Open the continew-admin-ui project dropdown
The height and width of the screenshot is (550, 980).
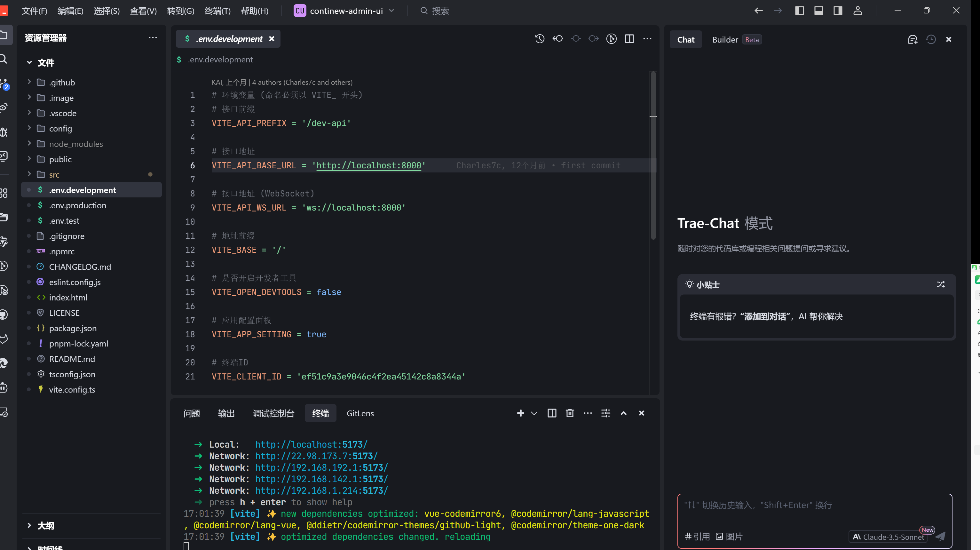(x=344, y=11)
